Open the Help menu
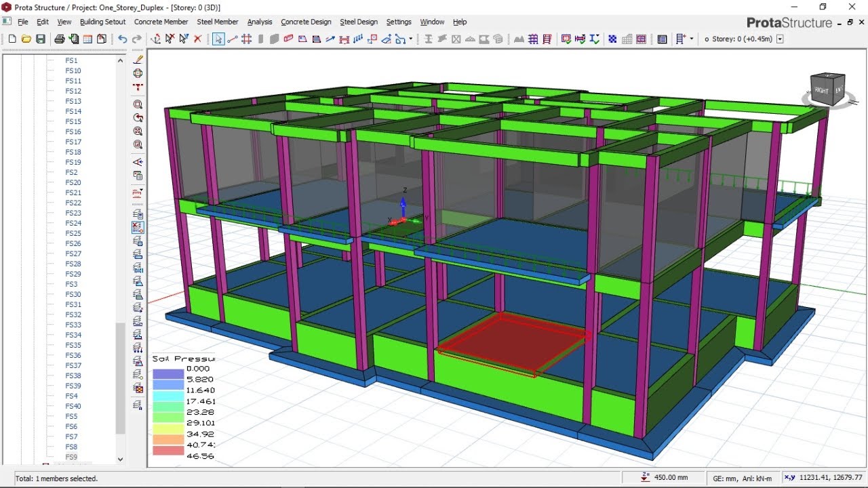Image resolution: width=868 pixels, height=488 pixels. pos(460,22)
